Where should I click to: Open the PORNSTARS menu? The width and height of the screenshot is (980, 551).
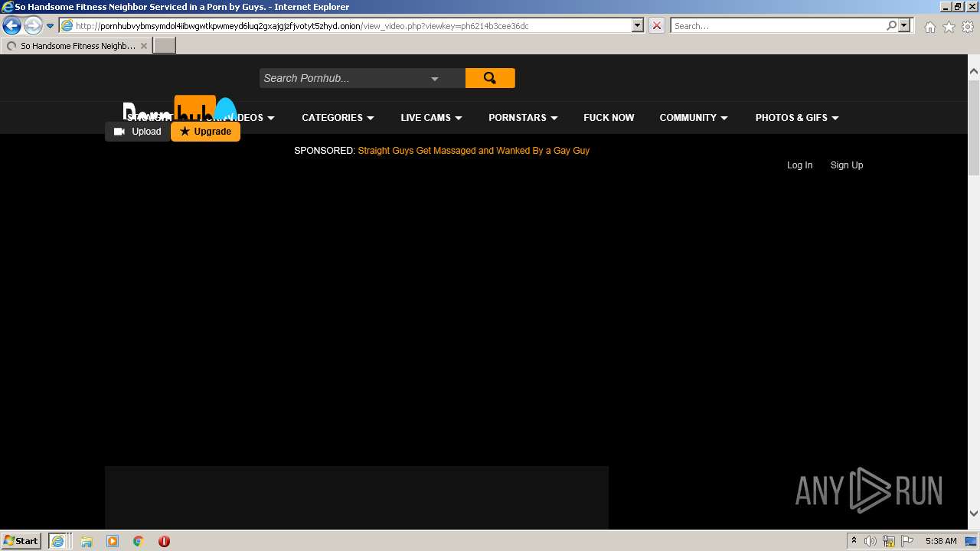tap(523, 118)
